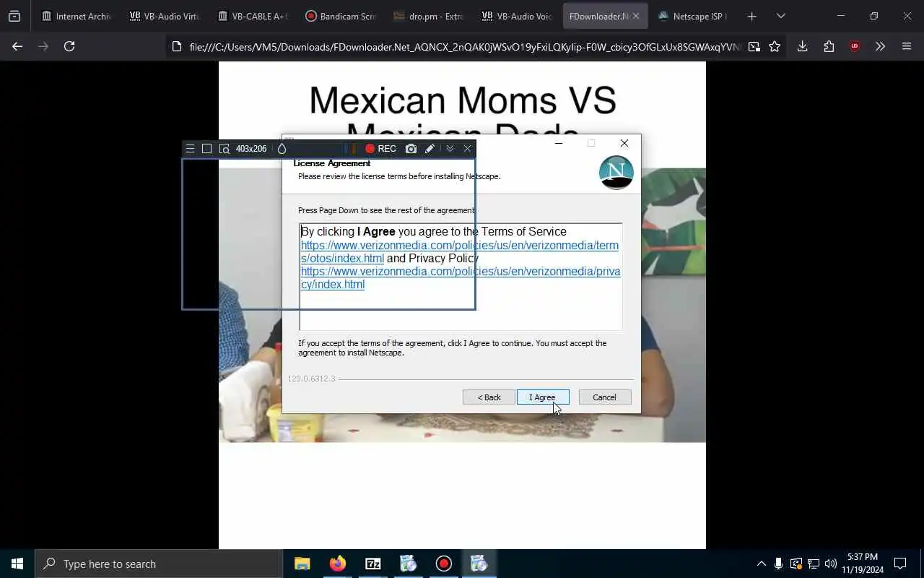The width and height of the screenshot is (924, 578).
Task: Click the microphone tray icon
Action: tap(778, 564)
